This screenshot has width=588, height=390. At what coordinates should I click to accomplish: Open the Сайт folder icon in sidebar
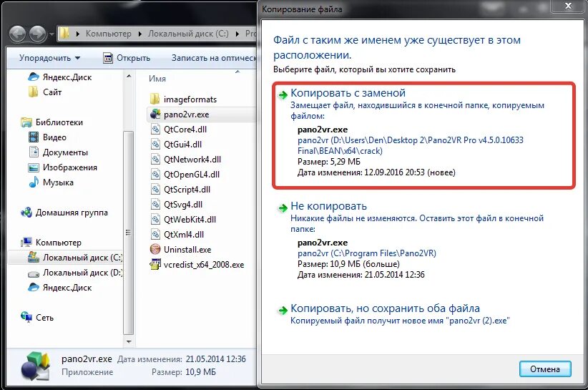(x=34, y=92)
